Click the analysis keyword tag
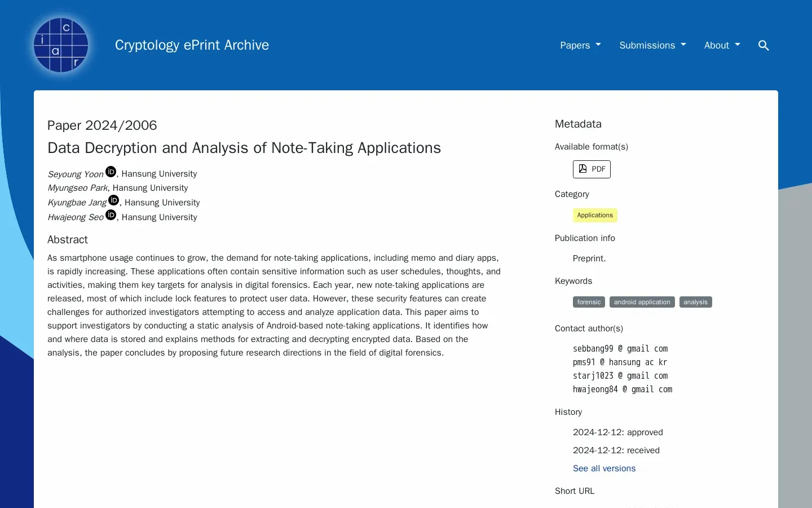The image size is (812, 508). (695, 302)
